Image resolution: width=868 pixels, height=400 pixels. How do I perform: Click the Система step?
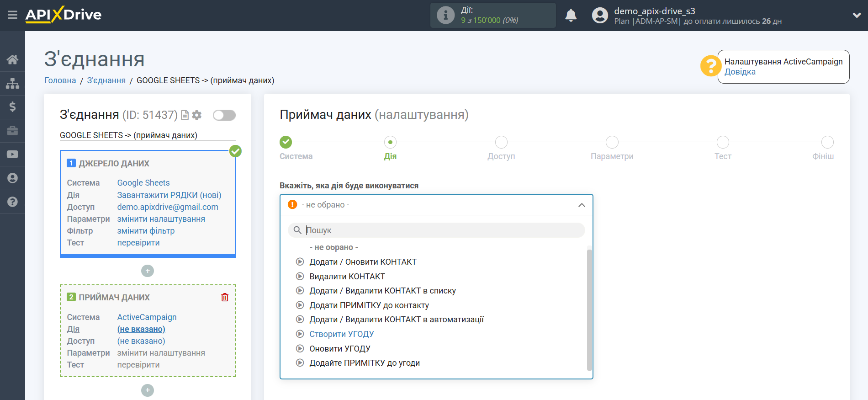pos(286,142)
